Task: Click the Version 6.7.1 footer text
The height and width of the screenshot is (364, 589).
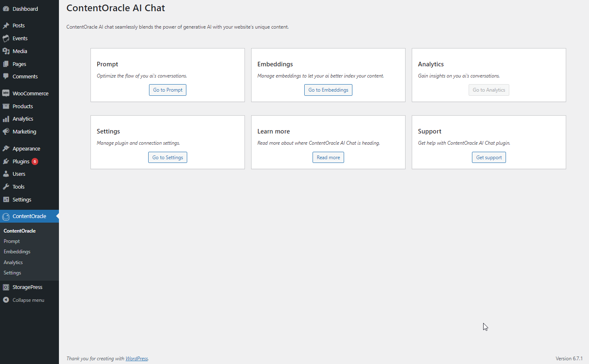Action: click(x=569, y=359)
